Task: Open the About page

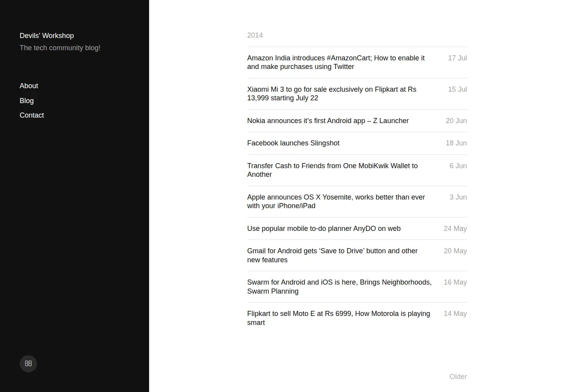Action: click(29, 86)
